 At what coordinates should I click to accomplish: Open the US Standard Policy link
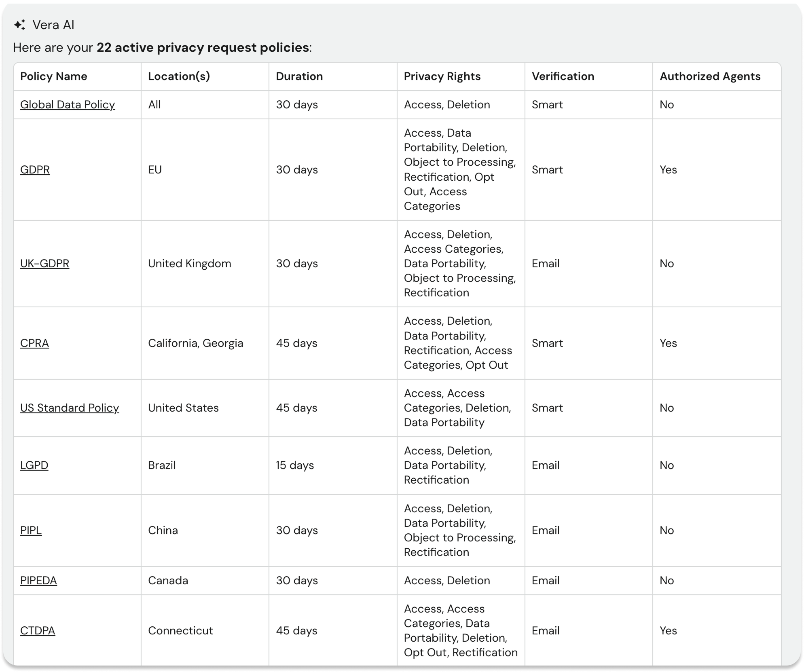tap(70, 408)
